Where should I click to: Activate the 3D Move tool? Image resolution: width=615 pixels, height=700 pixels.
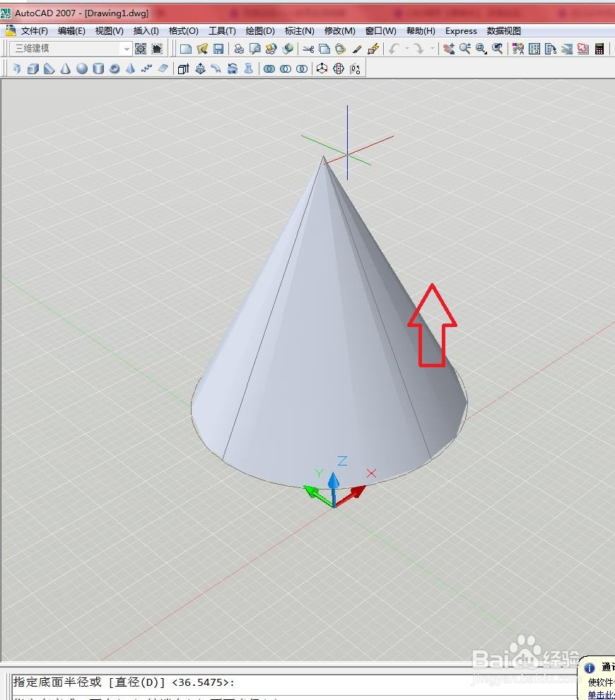pos(322,69)
